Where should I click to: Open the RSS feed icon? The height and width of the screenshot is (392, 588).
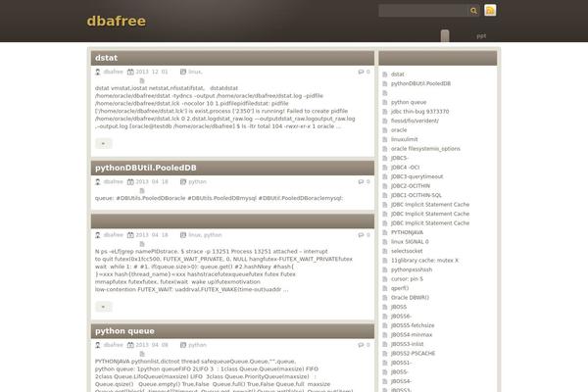pyautogui.click(x=490, y=10)
